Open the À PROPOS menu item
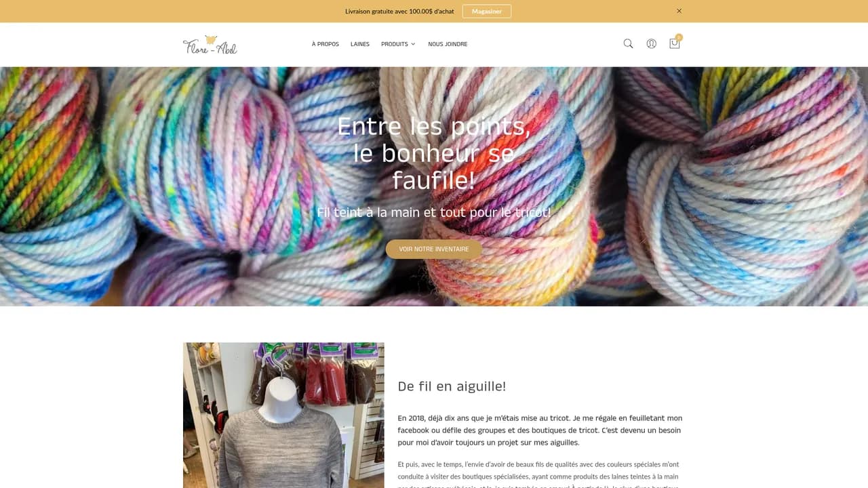This screenshot has height=488, width=868. [325, 44]
